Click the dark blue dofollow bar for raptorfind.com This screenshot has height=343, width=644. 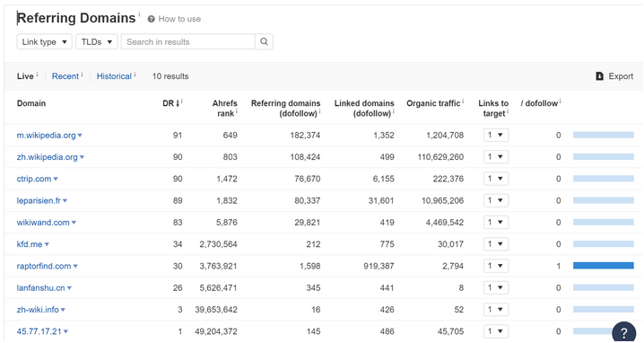[x=604, y=266]
